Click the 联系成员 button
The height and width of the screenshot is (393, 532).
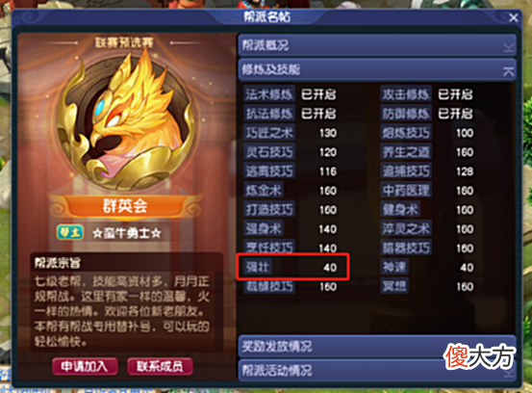click(160, 366)
